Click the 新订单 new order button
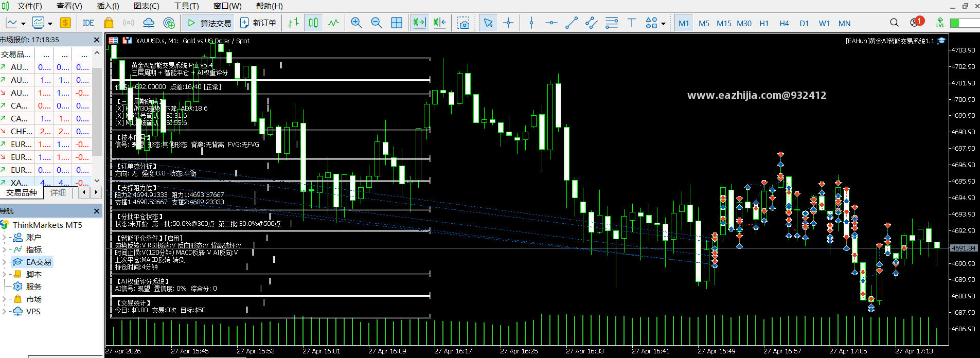The width and height of the screenshot is (980, 358). point(259,23)
